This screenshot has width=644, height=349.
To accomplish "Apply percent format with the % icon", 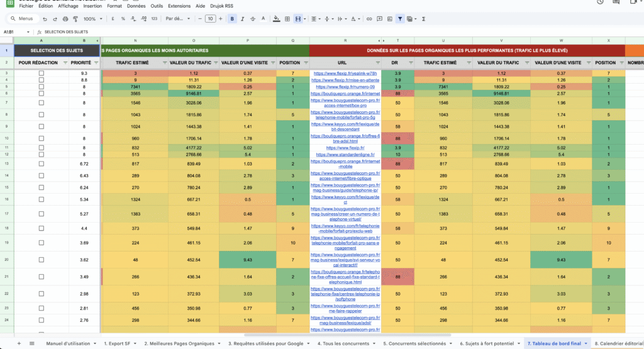I will pos(123,19).
